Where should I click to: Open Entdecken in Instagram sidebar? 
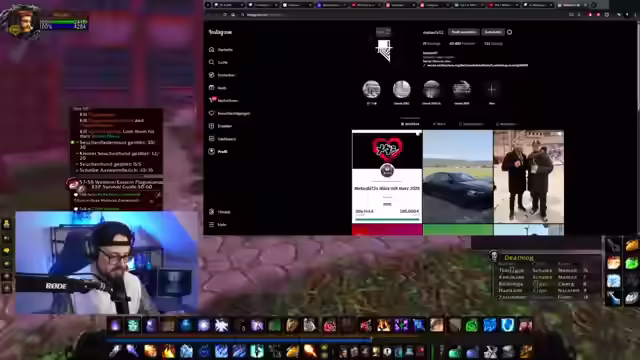pos(222,75)
